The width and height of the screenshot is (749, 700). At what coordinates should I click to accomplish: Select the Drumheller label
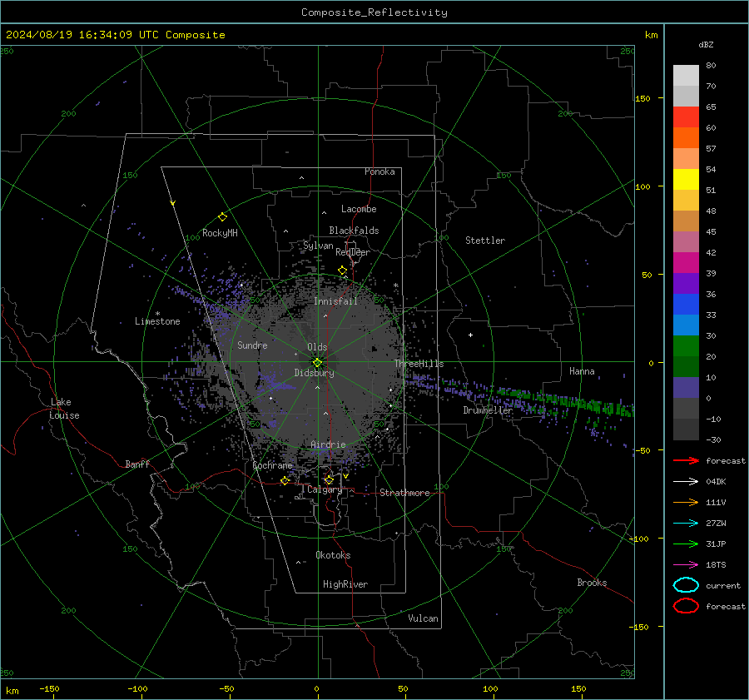[488, 410]
